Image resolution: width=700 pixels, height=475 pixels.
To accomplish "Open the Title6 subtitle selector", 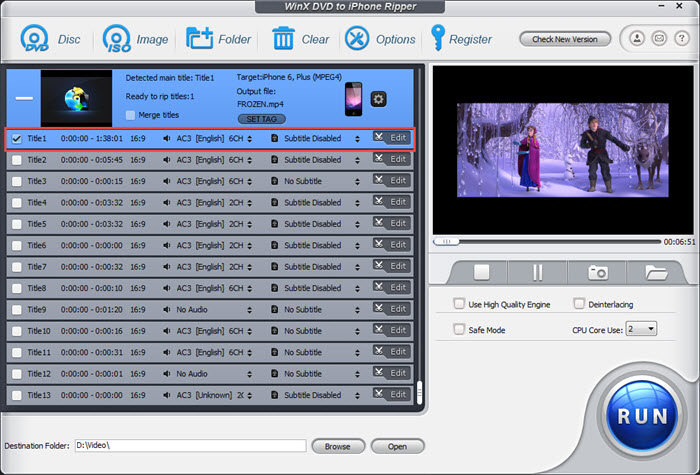I will pyautogui.click(x=357, y=246).
